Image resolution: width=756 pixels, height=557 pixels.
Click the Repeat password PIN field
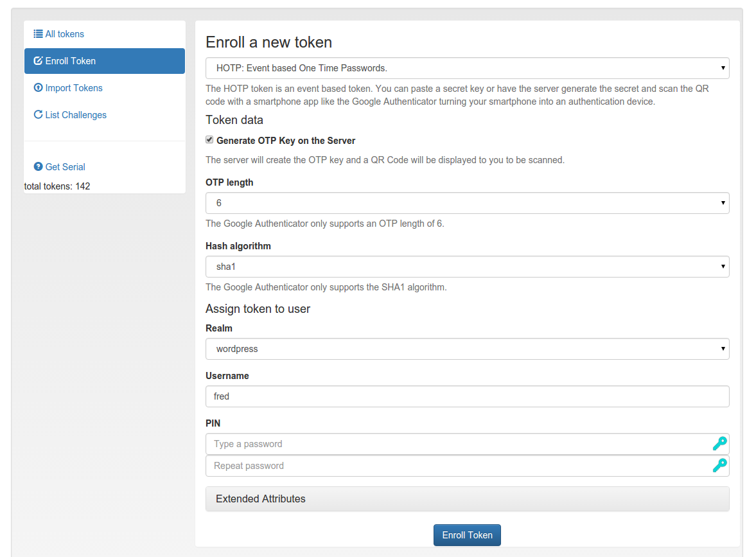click(x=467, y=466)
